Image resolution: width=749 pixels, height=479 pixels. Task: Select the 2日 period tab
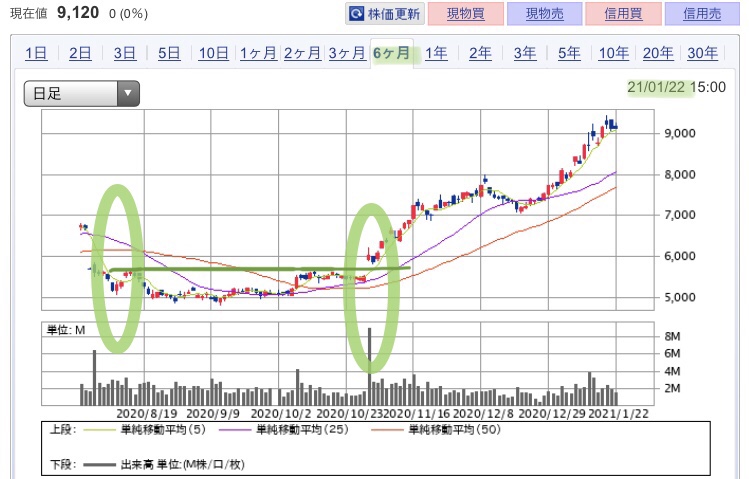coord(80,53)
